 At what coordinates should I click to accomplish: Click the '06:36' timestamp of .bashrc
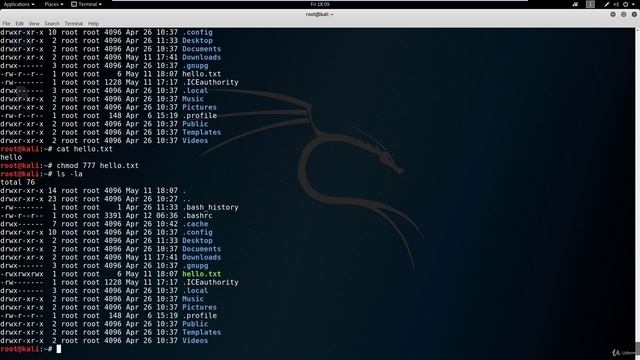(x=167, y=216)
